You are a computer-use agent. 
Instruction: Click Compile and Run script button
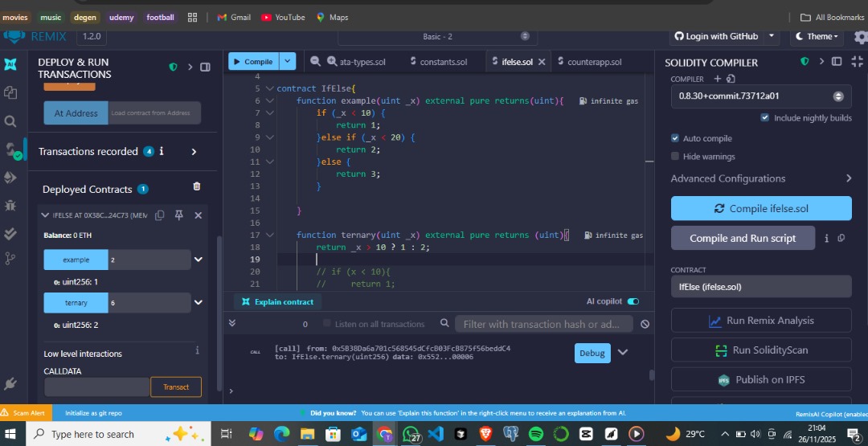pos(743,238)
